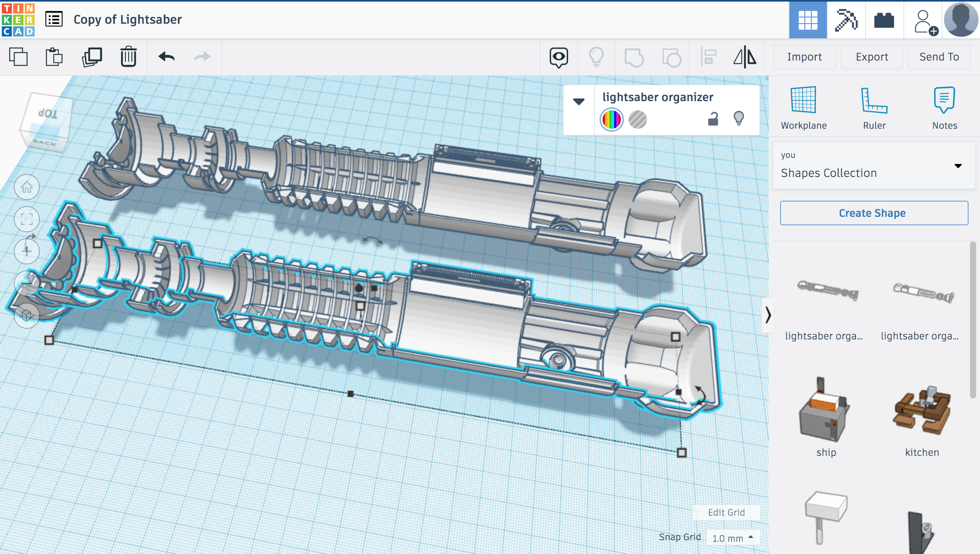This screenshot has height=554, width=980.
Task: Click the Ungroup shapes icon
Action: (x=671, y=57)
